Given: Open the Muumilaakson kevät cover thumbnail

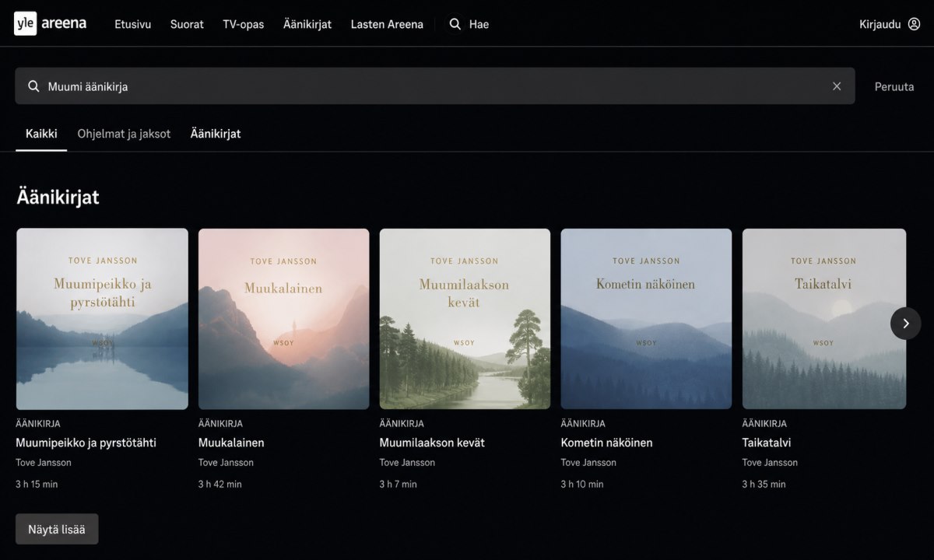Looking at the screenshot, I should pyautogui.click(x=465, y=319).
